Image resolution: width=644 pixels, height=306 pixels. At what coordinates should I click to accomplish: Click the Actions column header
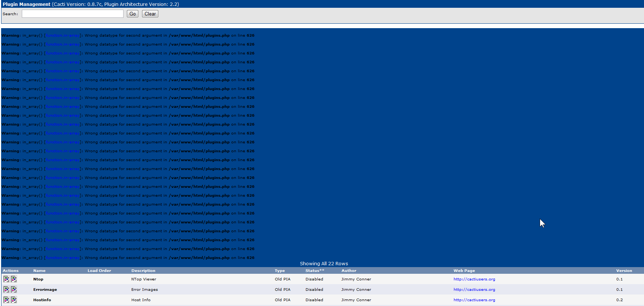(x=11, y=271)
